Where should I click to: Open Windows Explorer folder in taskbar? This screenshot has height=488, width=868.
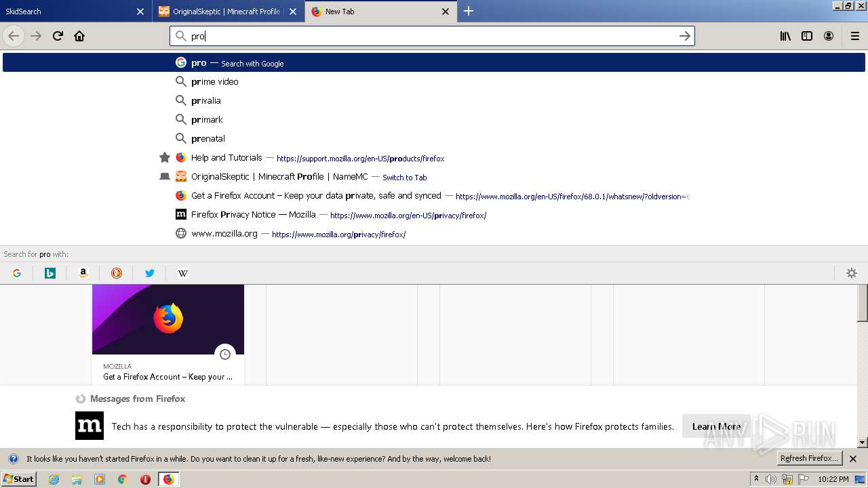coord(77,479)
